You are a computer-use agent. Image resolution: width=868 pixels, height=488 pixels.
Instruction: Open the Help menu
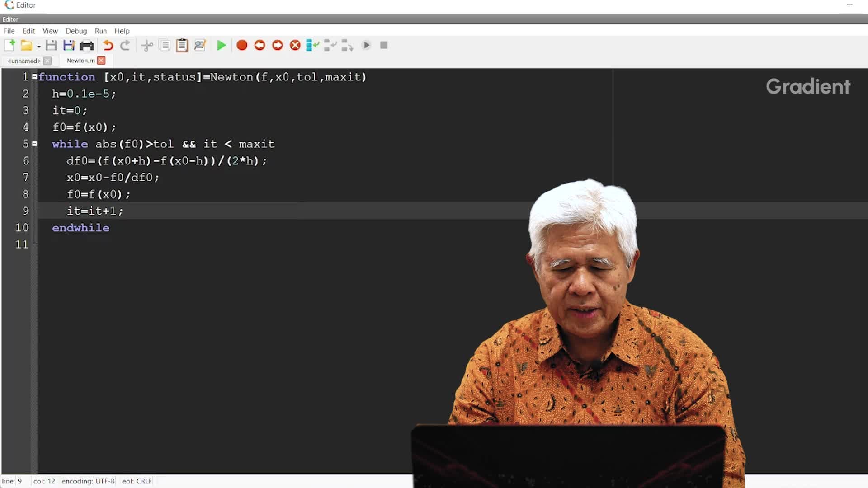122,31
